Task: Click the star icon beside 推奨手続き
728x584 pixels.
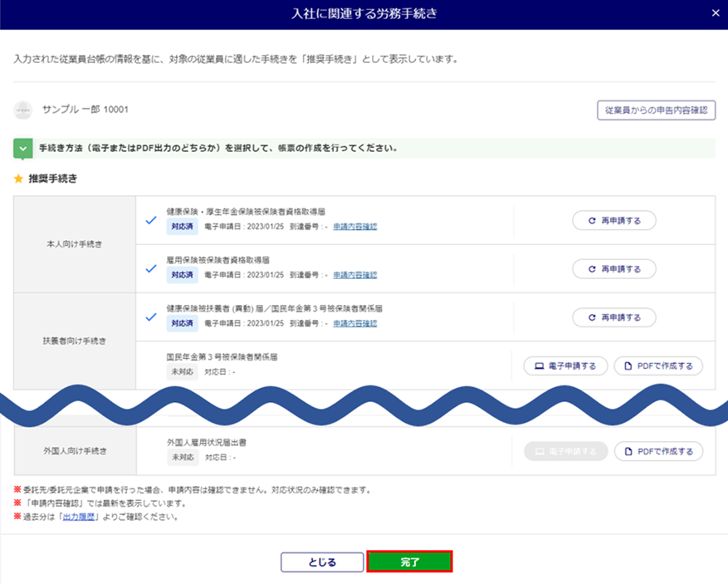Action: (x=18, y=179)
